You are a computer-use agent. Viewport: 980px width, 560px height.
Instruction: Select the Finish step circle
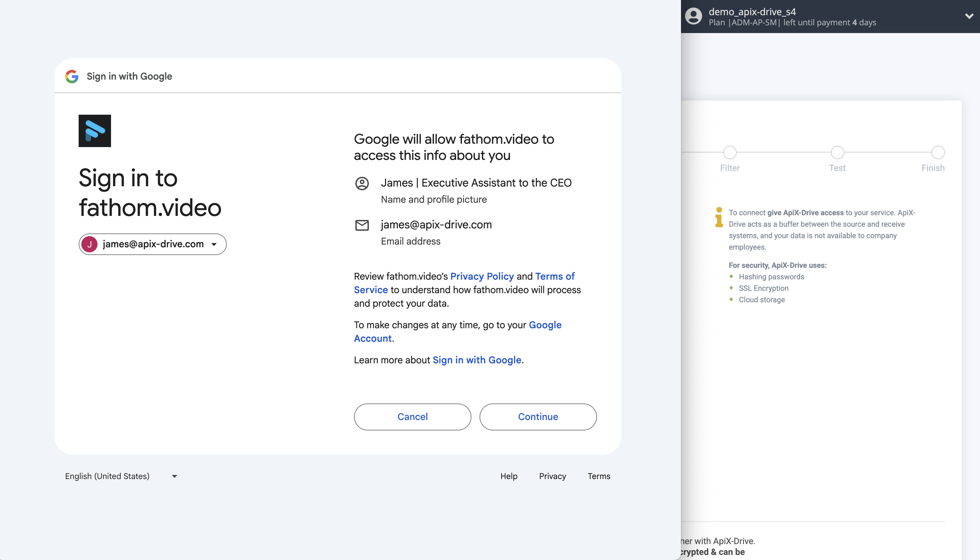[x=938, y=152]
